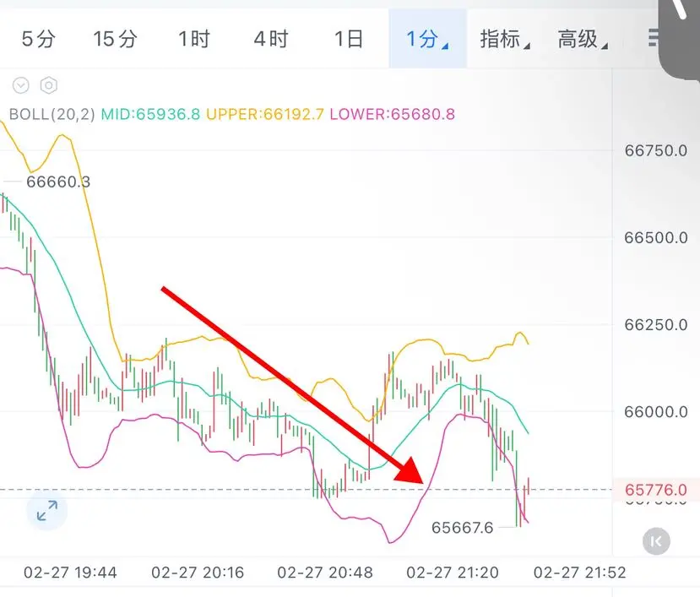The height and width of the screenshot is (597, 700).
Task: Click the 02-27 20:16 time label
Action: click(198, 573)
